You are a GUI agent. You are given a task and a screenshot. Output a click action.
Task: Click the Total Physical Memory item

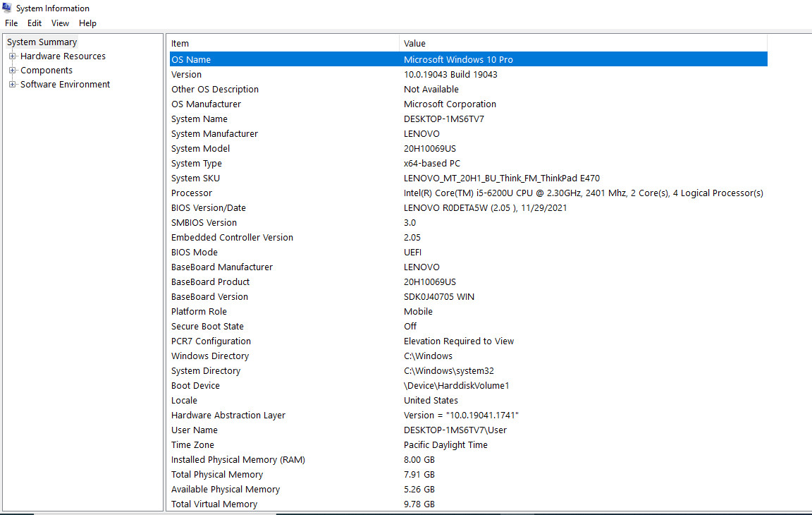[217, 475]
